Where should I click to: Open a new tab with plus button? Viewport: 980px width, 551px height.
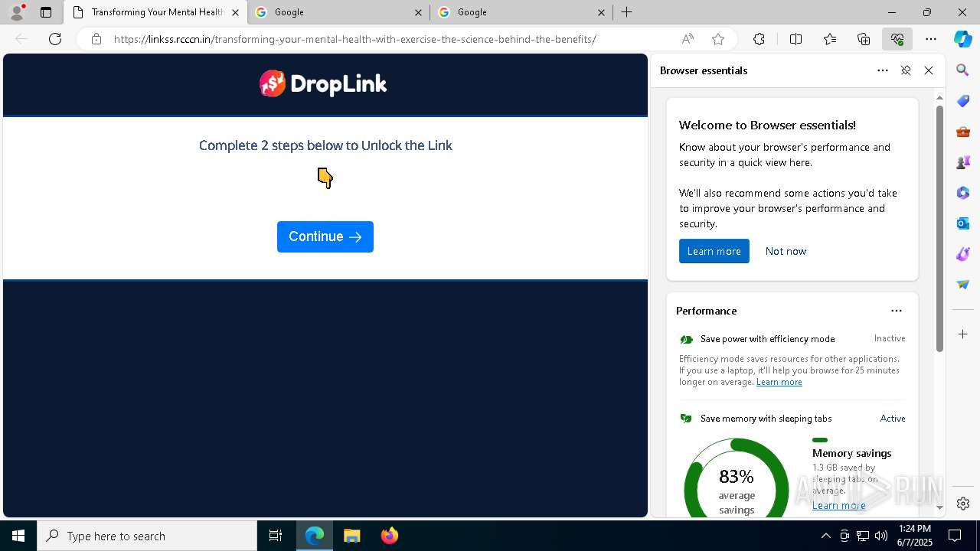tap(626, 12)
